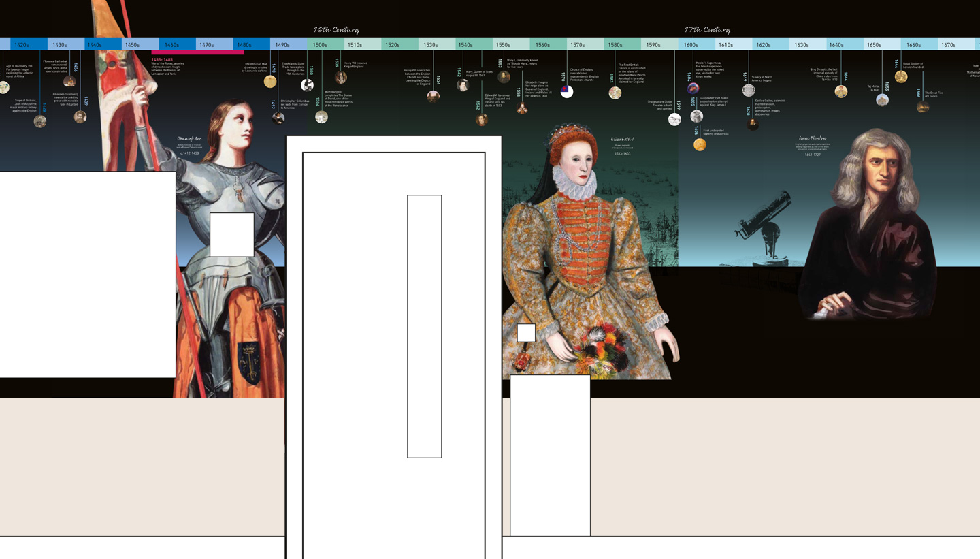This screenshot has height=559, width=980.
Task: Open the Qing Dynasty emperor thumbnail
Action: (x=841, y=91)
